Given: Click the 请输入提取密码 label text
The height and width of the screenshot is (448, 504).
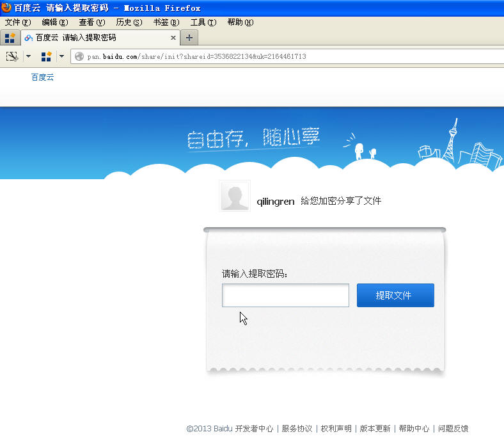Looking at the screenshot, I should (255, 274).
